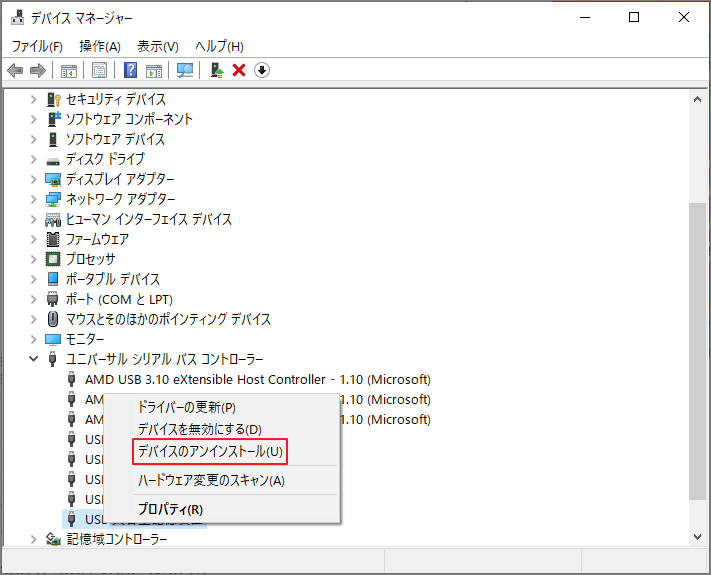Click Scan for hardware changes monitor icon

[x=185, y=70]
